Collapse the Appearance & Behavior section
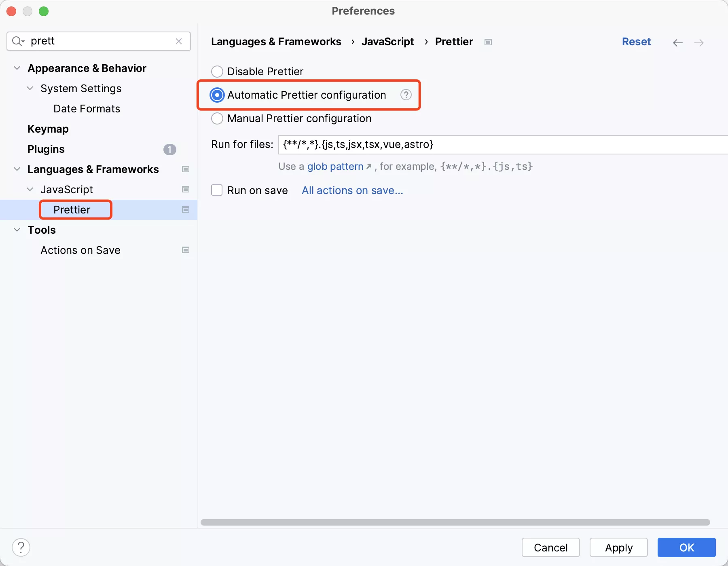728x566 pixels. point(17,68)
